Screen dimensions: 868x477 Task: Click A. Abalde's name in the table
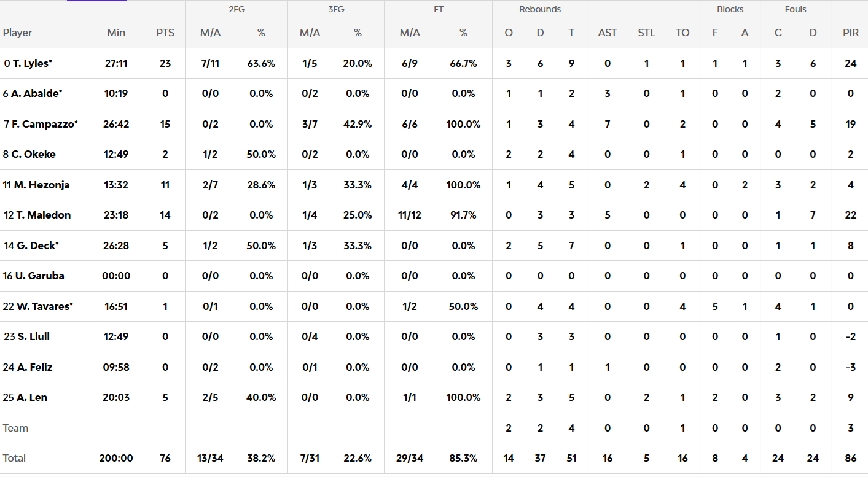point(36,93)
